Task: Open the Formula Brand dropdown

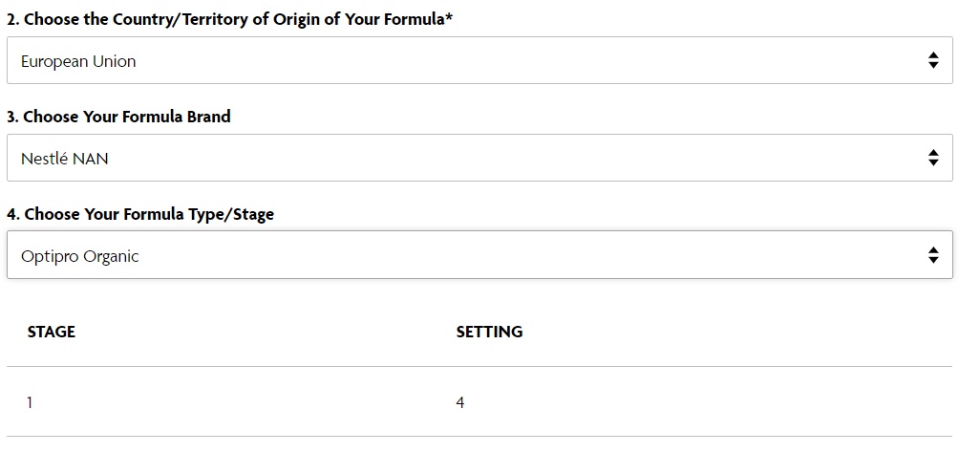Action: 479,158
